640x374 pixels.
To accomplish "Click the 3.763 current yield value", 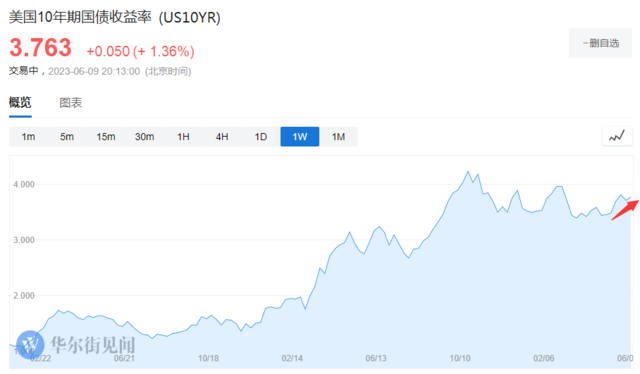I will 40,47.
